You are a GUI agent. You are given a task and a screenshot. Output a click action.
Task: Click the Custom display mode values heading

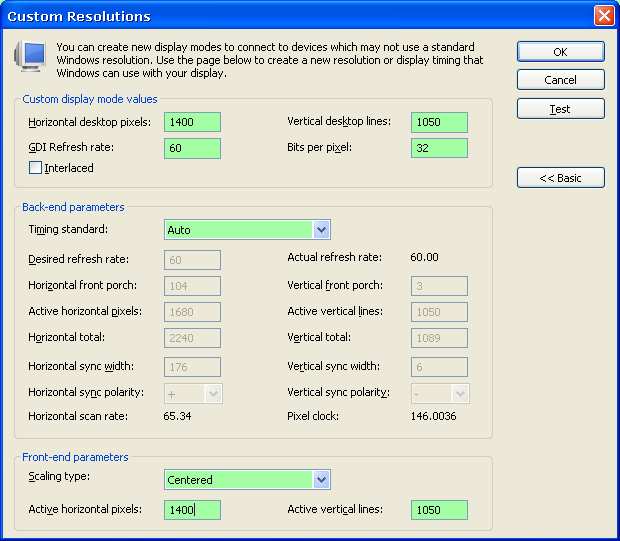(x=90, y=99)
